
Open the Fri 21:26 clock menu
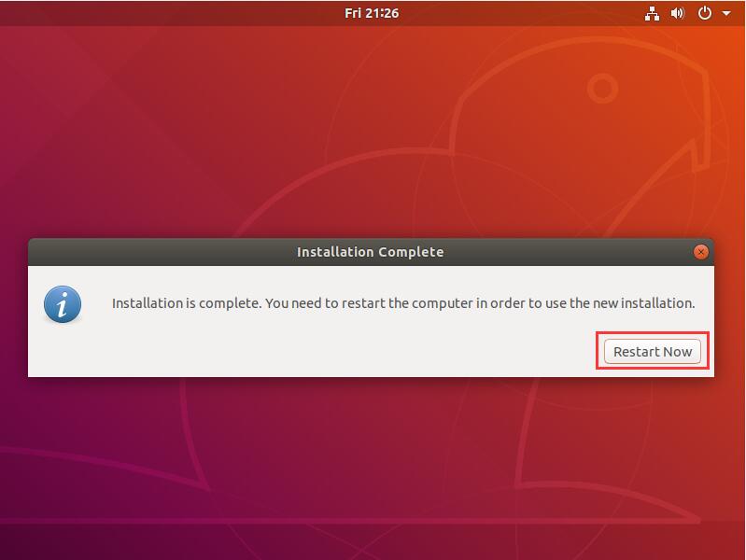pyautogui.click(x=372, y=13)
